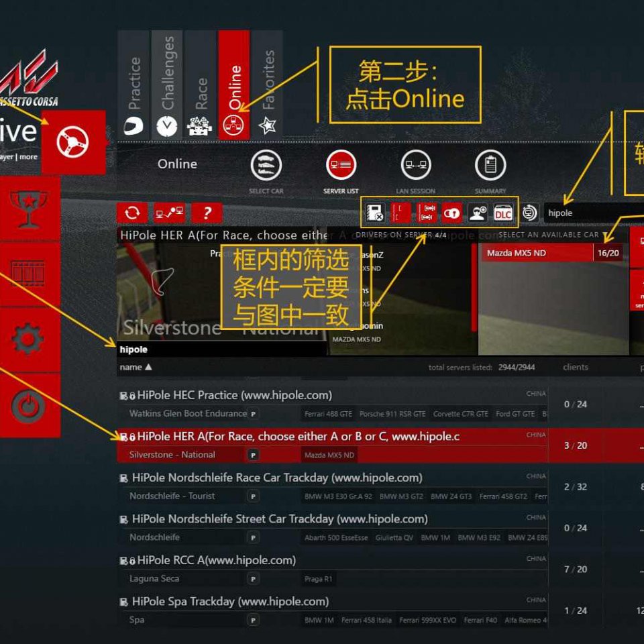Click the Porsche 911 RSR GTE car tag
644x644 pixels.
pos(392,414)
